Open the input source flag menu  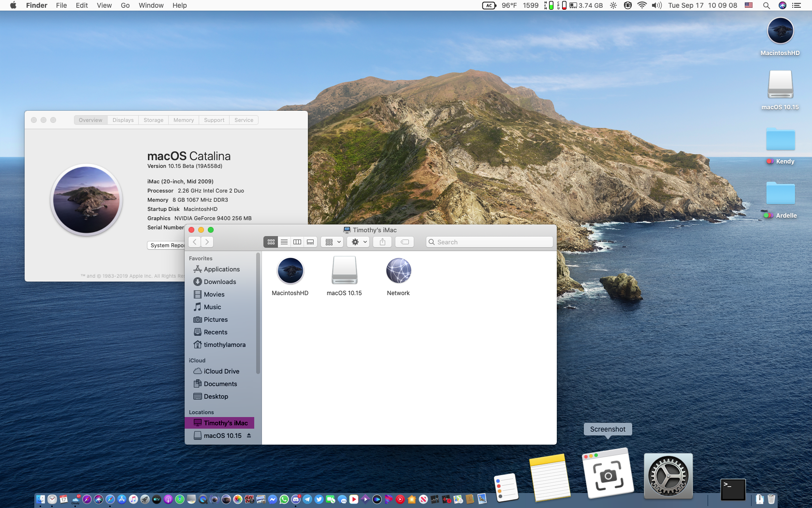coord(749,5)
